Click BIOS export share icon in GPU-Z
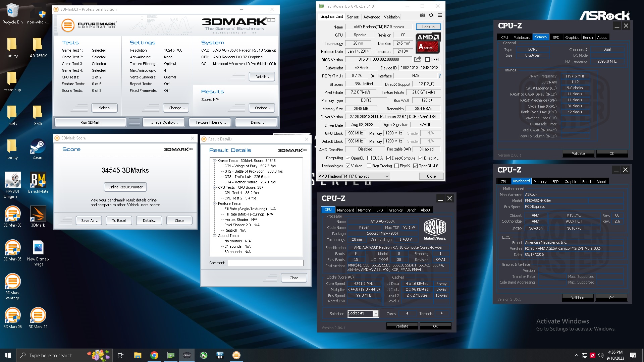This screenshot has height=362, width=644. click(x=418, y=59)
